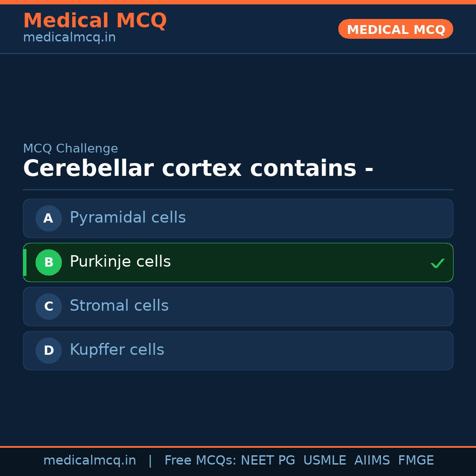Click USMLE in the footer
The width and height of the screenshot is (476, 476).
pos(324,461)
